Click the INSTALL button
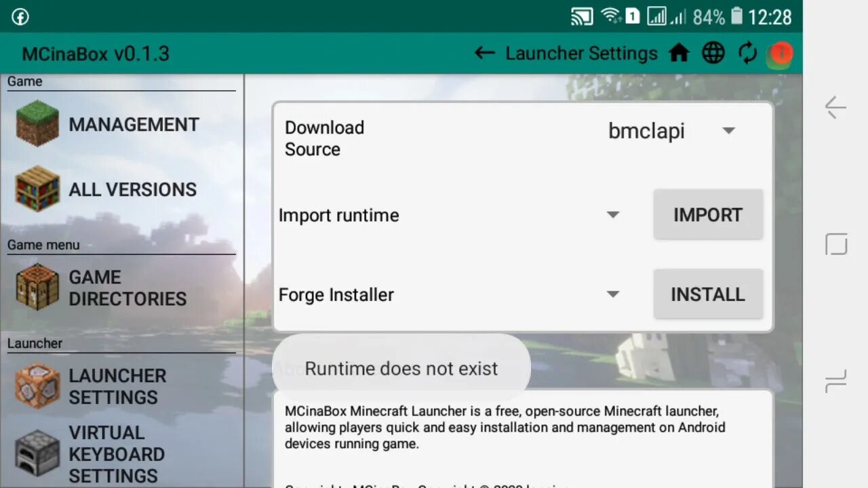868x488 pixels. 708,294
